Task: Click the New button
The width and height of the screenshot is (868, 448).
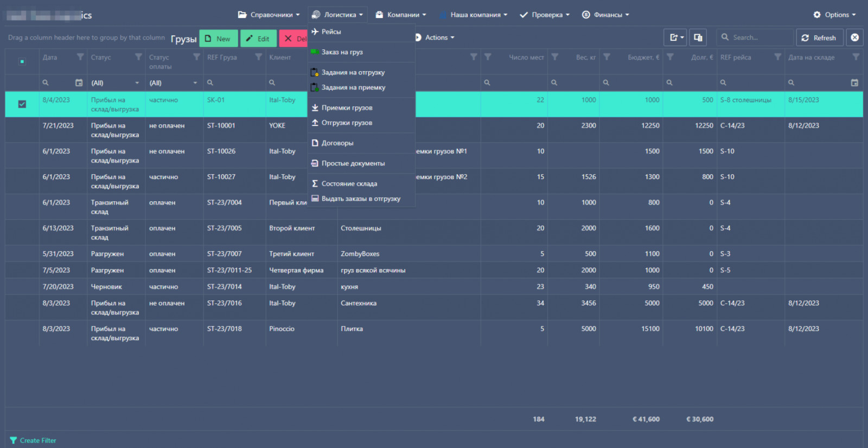Action: [219, 39]
